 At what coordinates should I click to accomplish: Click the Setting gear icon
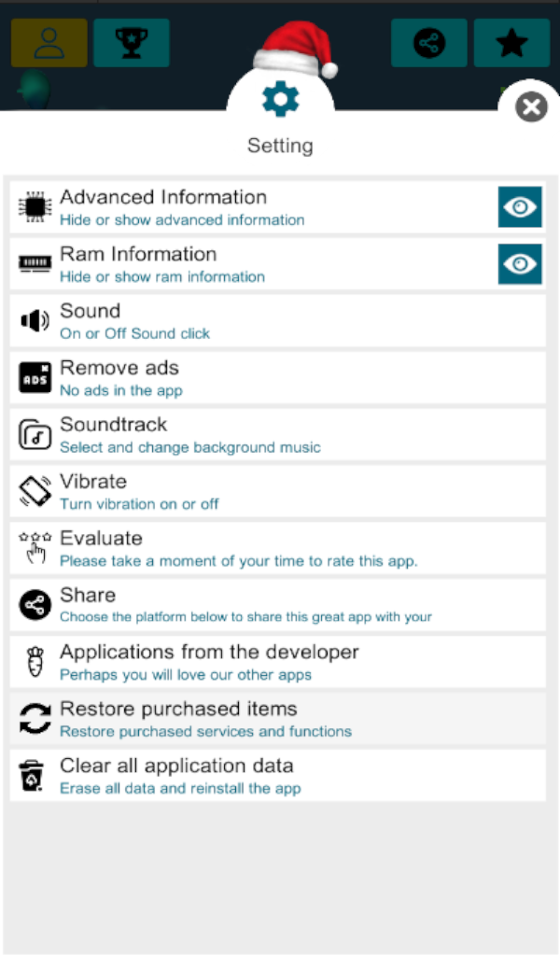point(280,98)
